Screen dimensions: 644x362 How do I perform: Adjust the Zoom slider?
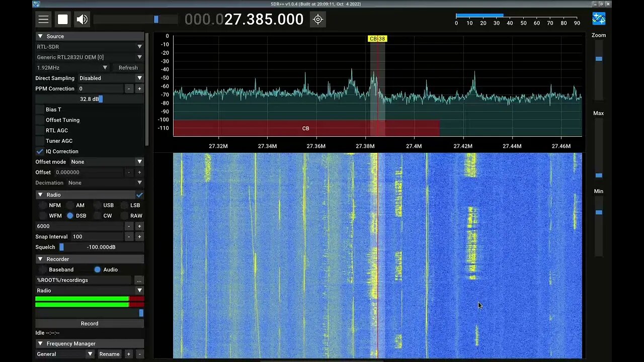[599, 69]
